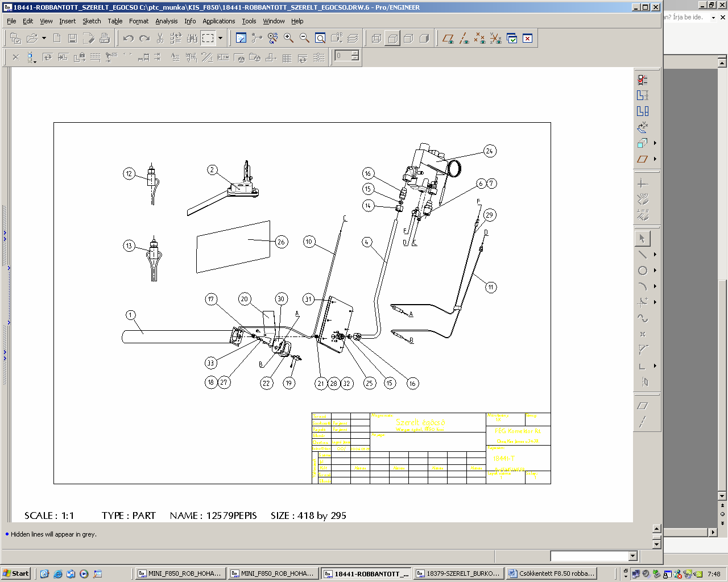Click background window vertical scrollbar down arrow

point(722,496)
